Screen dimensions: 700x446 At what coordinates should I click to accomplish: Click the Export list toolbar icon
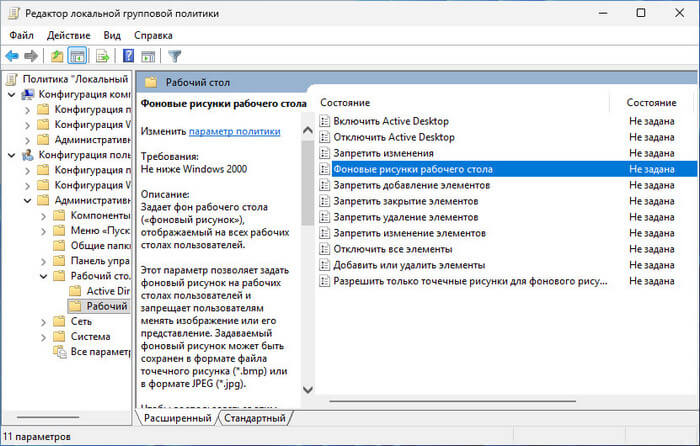[102, 56]
